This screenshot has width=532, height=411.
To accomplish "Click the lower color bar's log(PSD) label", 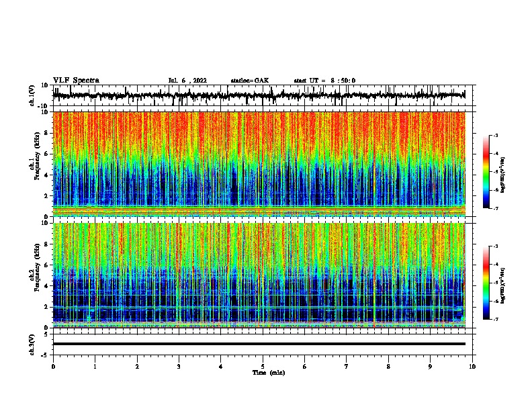I will click(x=502, y=285).
